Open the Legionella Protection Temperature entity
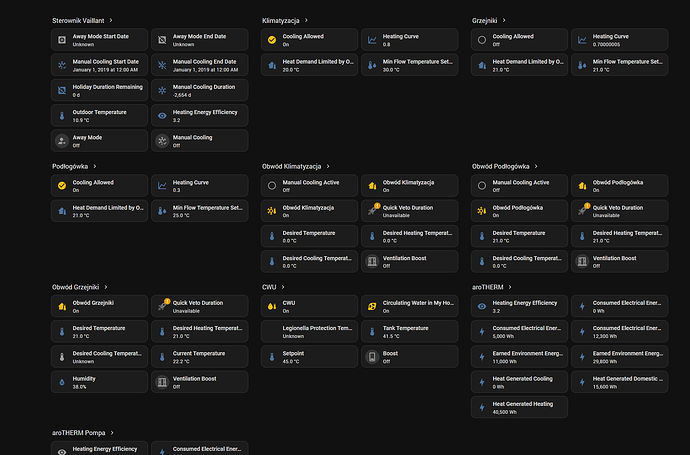 308,331
